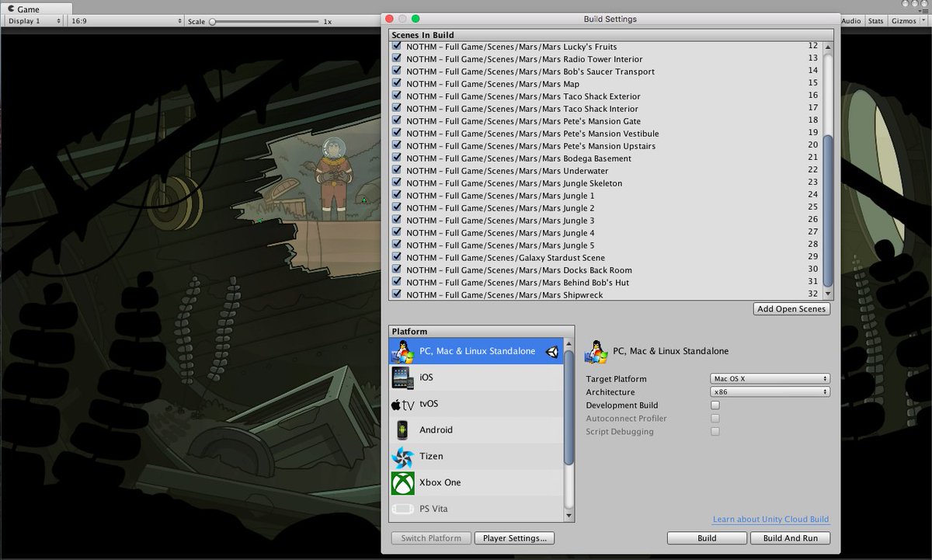This screenshot has height=560, width=932.
Task: Select the PC, Mac & Linux Standalone platform icon
Action: click(402, 351)
